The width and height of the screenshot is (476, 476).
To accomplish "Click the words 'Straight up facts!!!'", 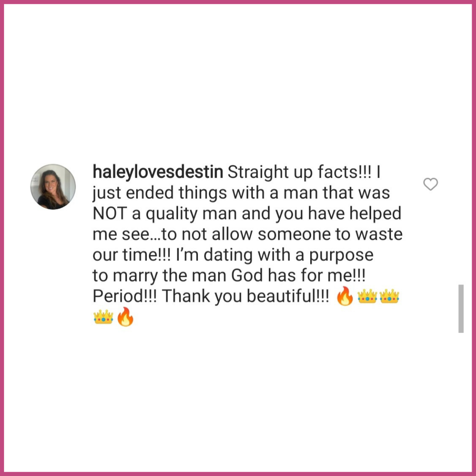I will pos(299,172).
